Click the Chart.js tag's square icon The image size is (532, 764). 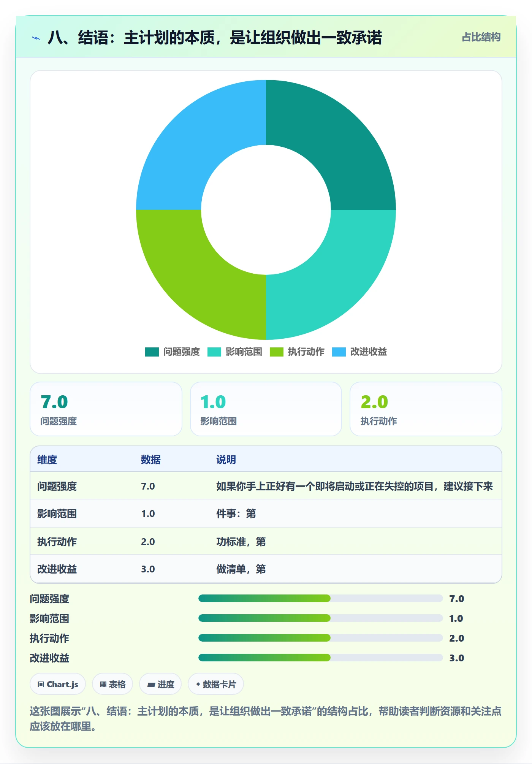point(41,685)
